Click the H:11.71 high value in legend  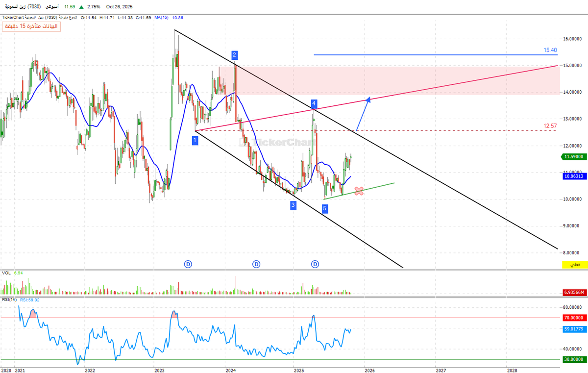click(x=107, y=18)
